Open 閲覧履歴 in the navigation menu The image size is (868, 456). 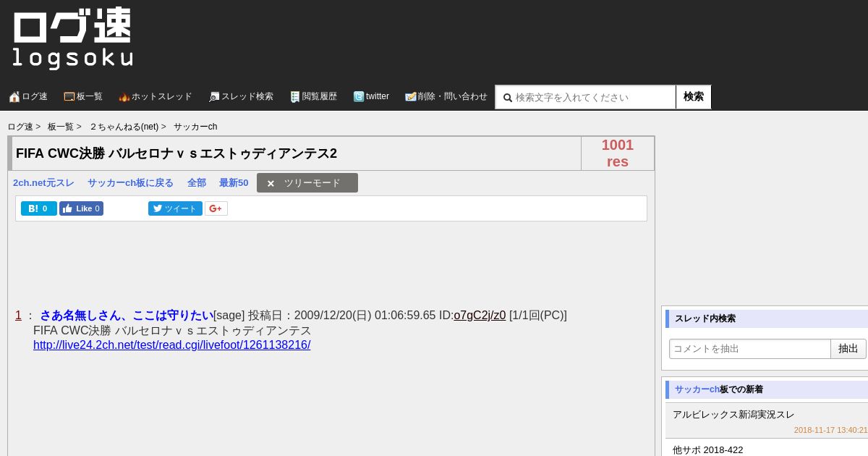[x=320, y=96]
